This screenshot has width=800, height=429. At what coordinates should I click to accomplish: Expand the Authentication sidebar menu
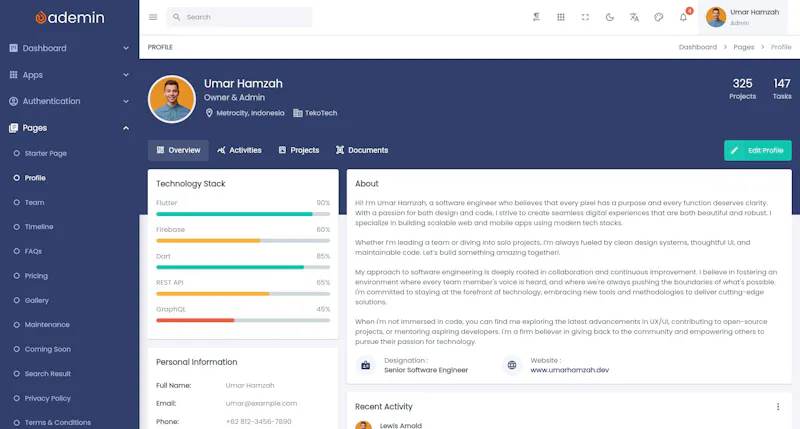[x=69, y=101]
